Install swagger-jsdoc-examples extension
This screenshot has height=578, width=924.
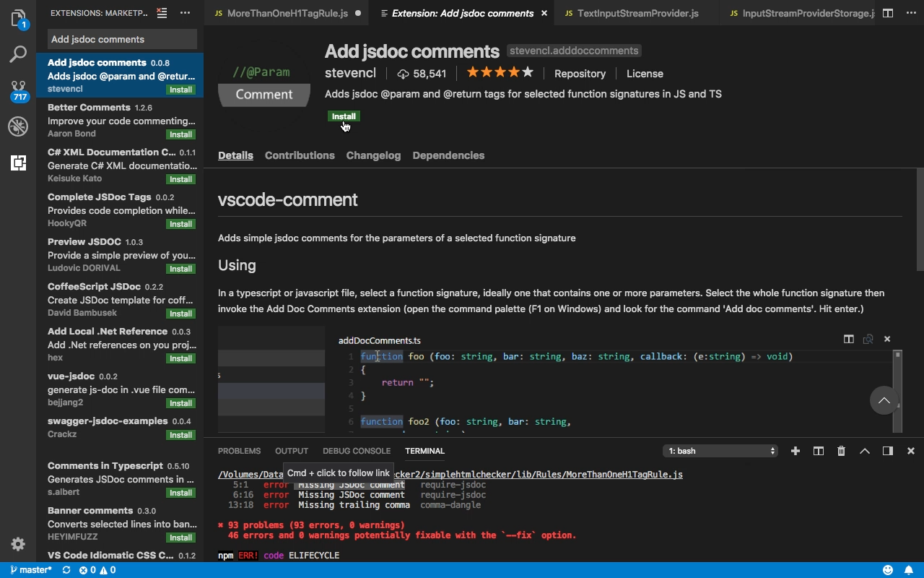tap(180, 435)
